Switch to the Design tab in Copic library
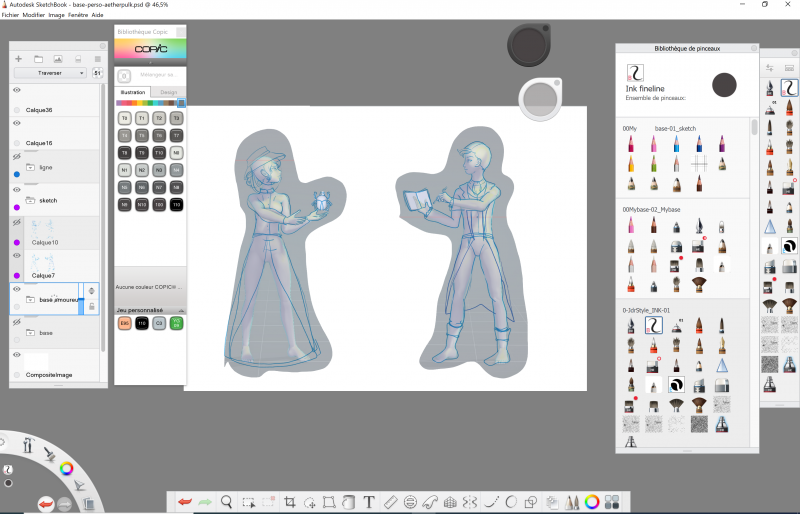Image resolution: width=800 pixels, height=514 pixels. pyautogui.click(x=168, y=92)
